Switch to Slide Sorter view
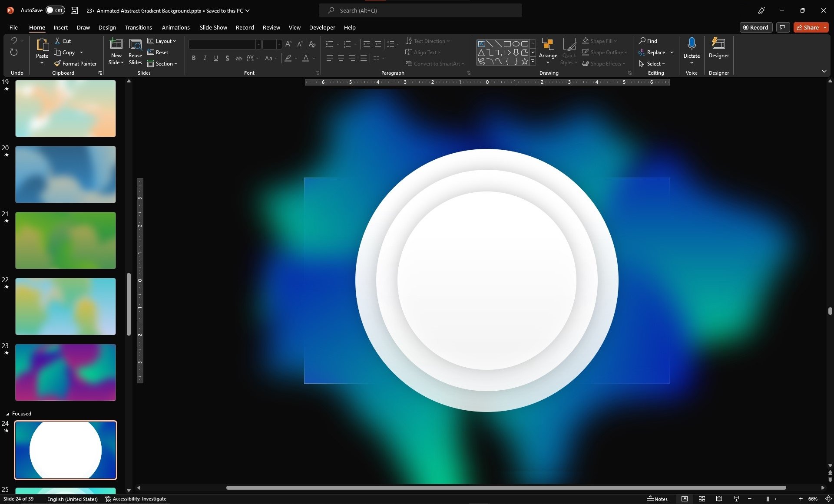834x504 pixels. 702,499
